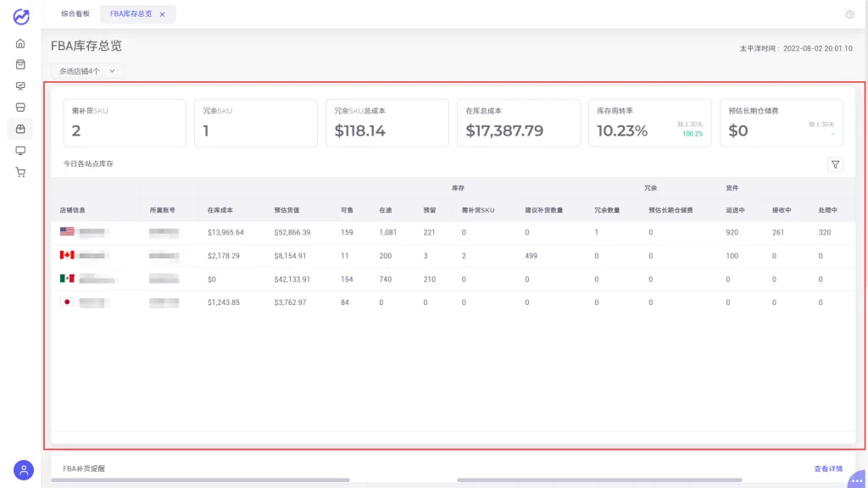Click the 所属账号 column header
Image resolution: width=868 pixels, height=488 pixels.
[x=162, y=210]
